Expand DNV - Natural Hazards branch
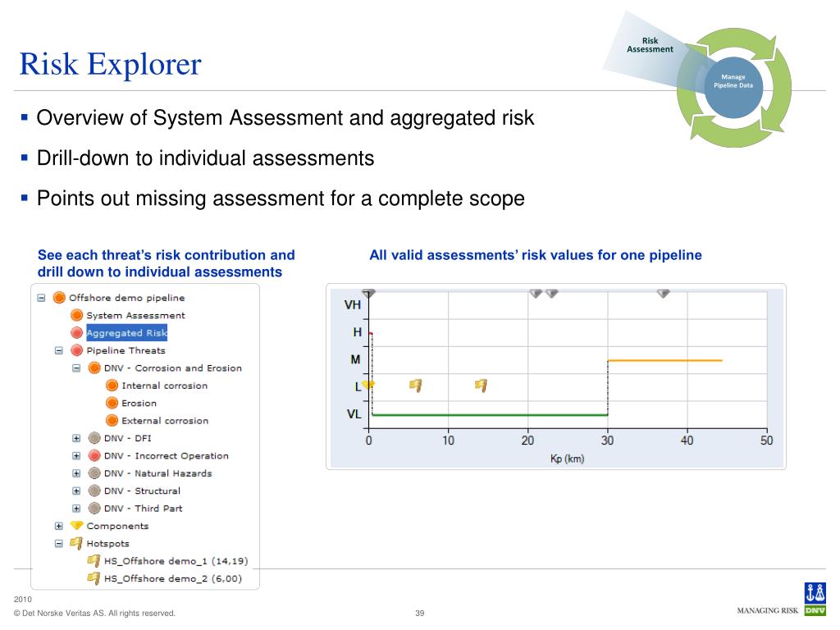 click(76, 473)
